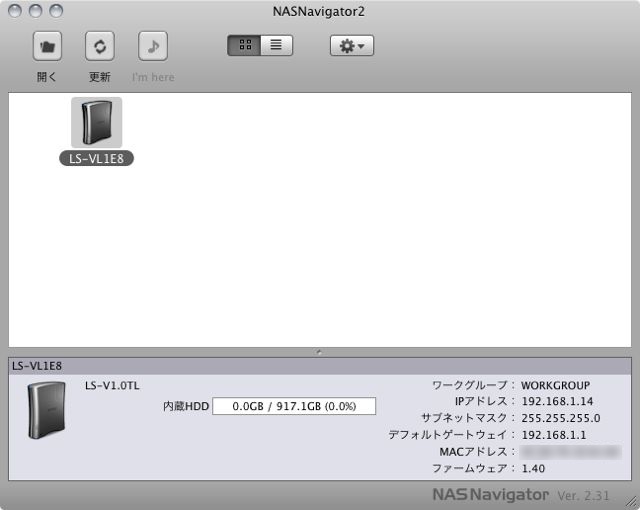Click the サブネットマスク label
This screenshot has width=640, height=510.
tap(468, 418)
